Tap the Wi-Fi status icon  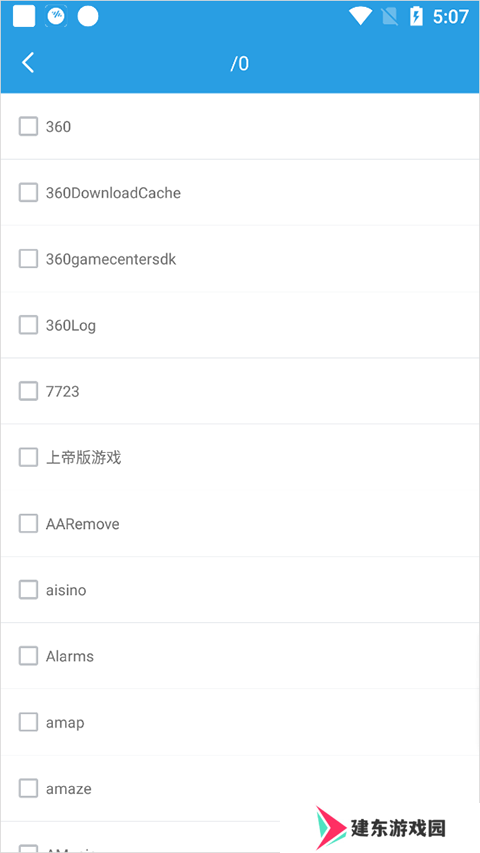[x=360, y=16]
